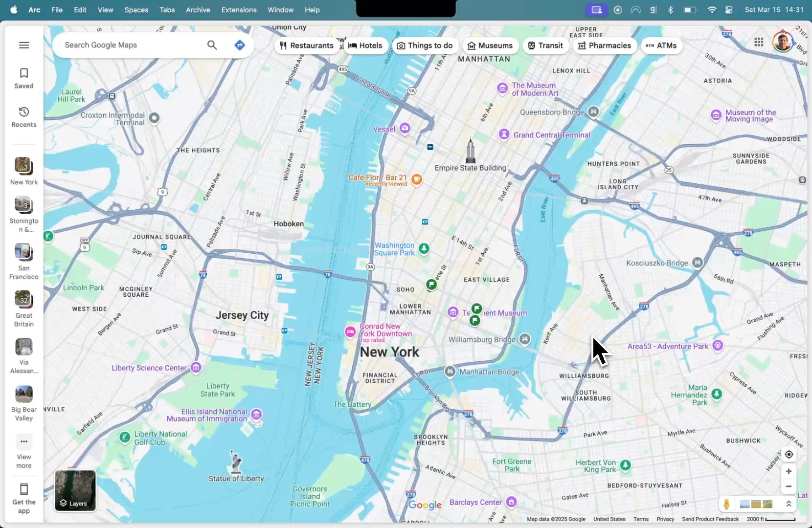This screenshot has height=528, width=812.
Task: Open the Recents panel
Action: coord(24,117)
